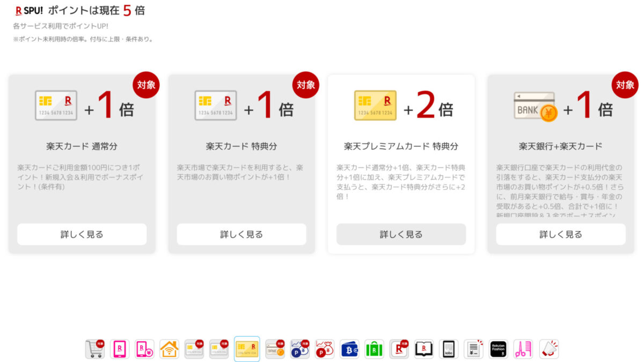Select the green travel suitcase icon
The image size is (644, 362).
(374, 349)
